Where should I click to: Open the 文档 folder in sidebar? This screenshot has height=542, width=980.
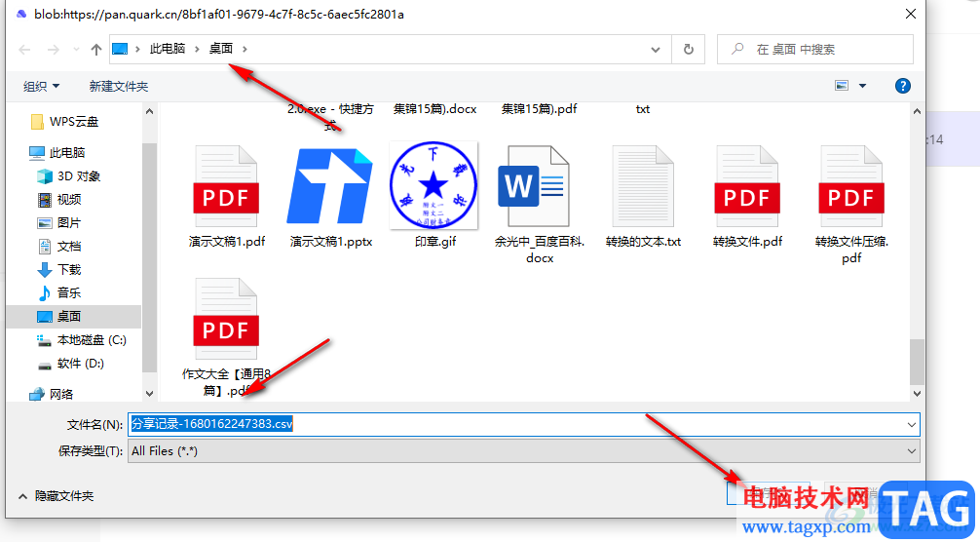tap(60, 247)
